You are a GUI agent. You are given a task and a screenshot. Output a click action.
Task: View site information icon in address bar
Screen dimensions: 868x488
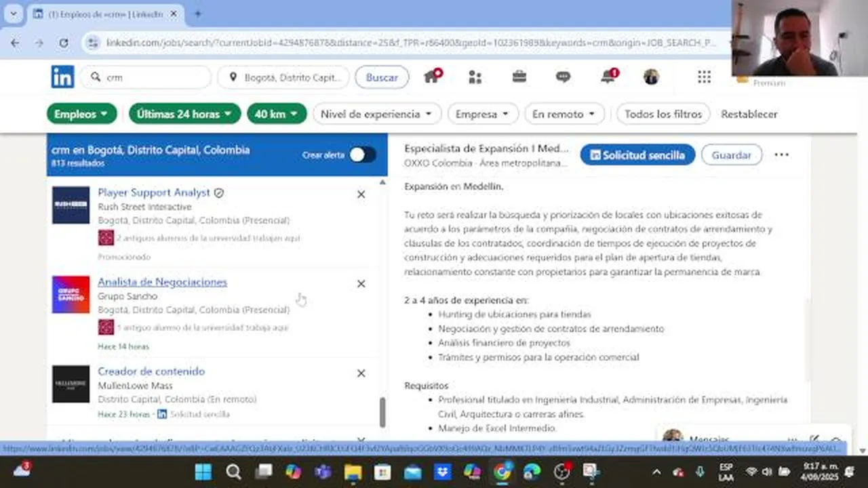coord(92,43)
